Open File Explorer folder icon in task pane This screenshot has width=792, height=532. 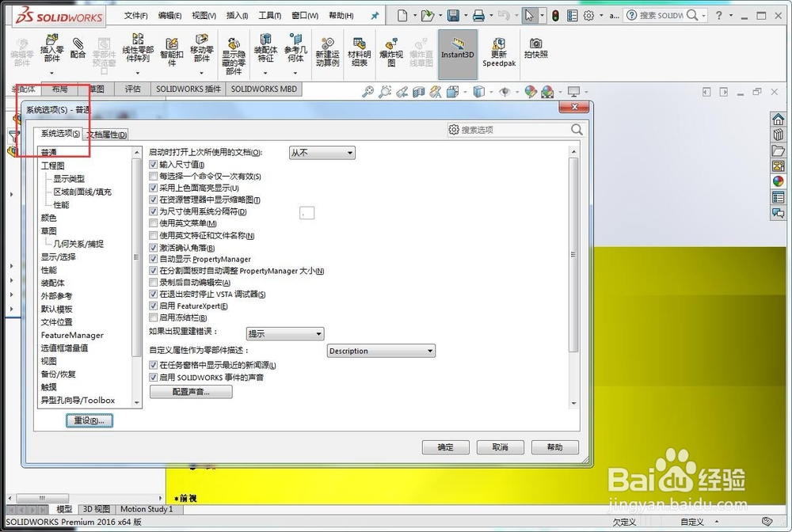(x=778, y=150)
